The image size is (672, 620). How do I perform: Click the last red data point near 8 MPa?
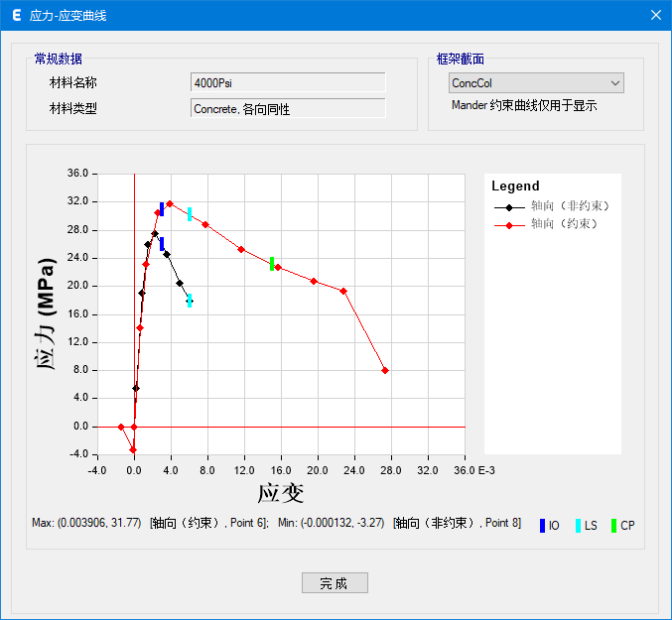(x=385, y=370)
